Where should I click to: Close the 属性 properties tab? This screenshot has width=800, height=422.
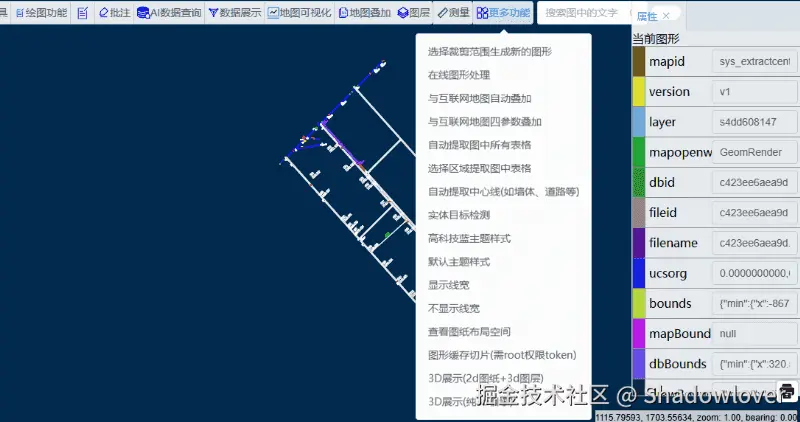(x=666, y=16)
